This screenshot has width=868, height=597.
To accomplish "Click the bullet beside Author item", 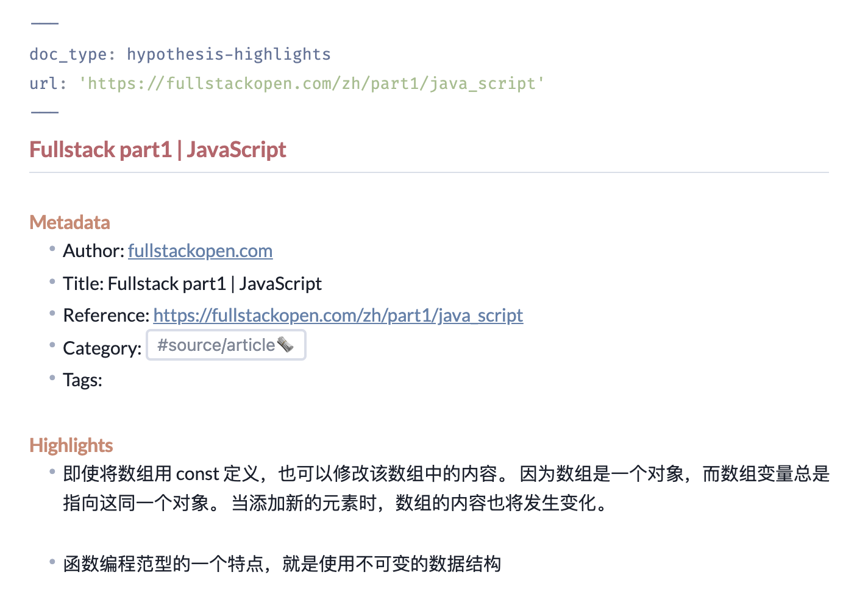I will 52,249.
